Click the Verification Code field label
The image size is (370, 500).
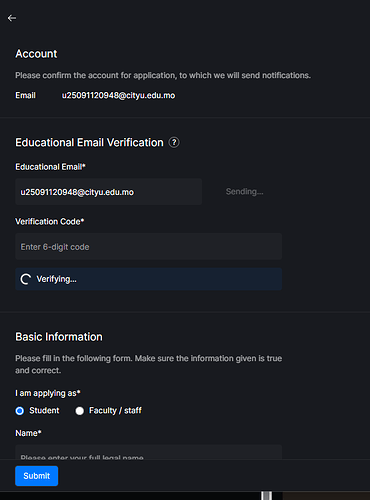click(50, 222)
